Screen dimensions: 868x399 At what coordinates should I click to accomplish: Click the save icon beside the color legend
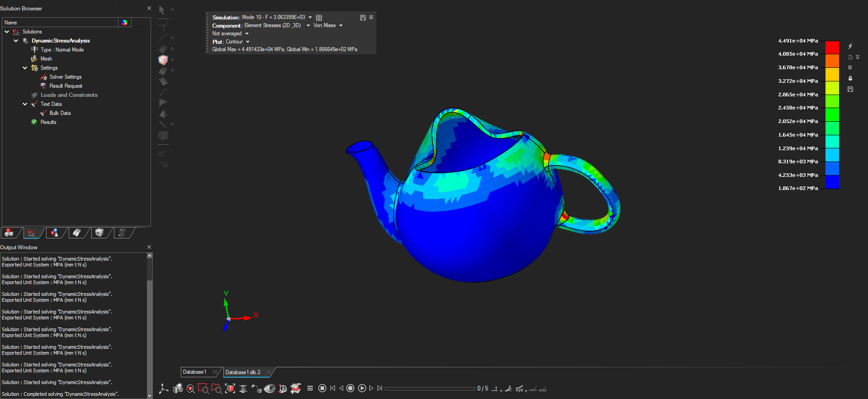pyautogui.click(x=850, y=89)
